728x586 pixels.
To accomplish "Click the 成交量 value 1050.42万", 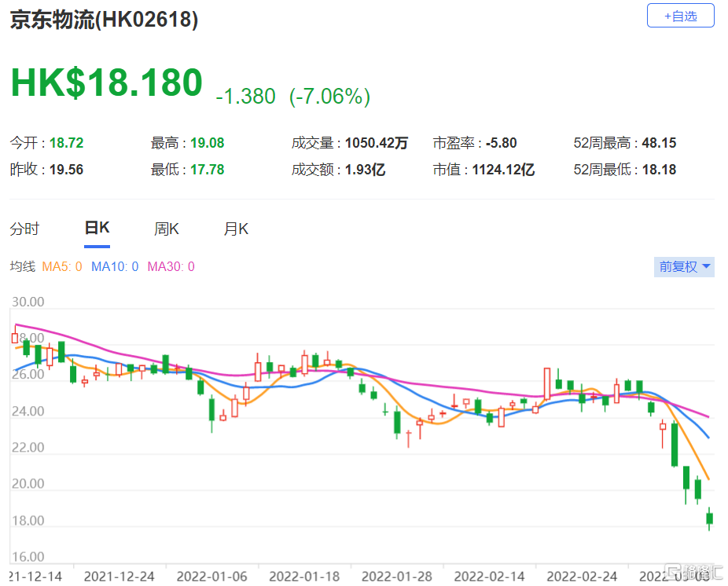I will click(x=376, y=143).
